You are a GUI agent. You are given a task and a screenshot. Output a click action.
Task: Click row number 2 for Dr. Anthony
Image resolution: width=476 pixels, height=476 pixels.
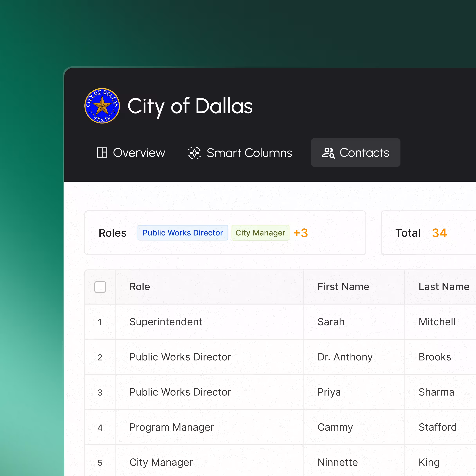coord(100,357)
